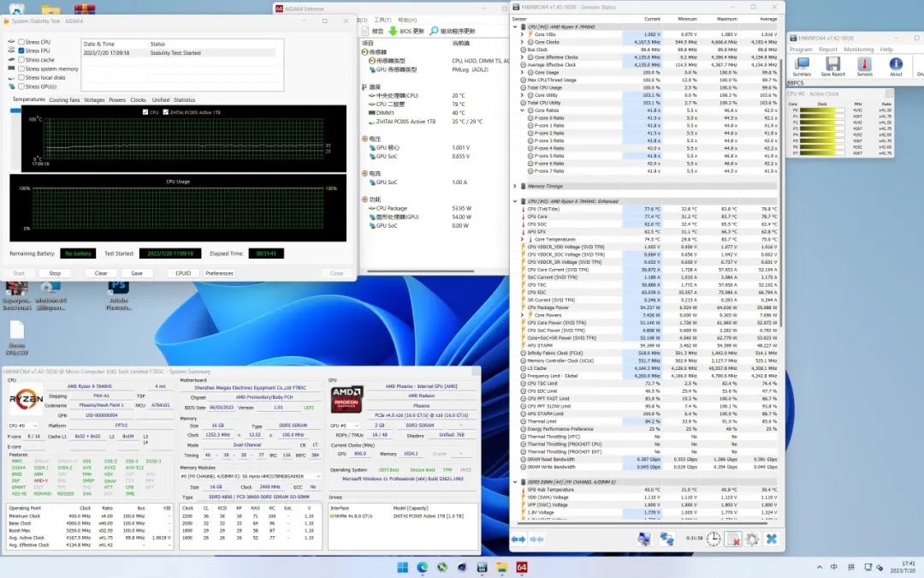Open the Monitoring menu in HWiNFO64
The width and height of the screenshot is (924, 578).
click(x=858, y=50)
